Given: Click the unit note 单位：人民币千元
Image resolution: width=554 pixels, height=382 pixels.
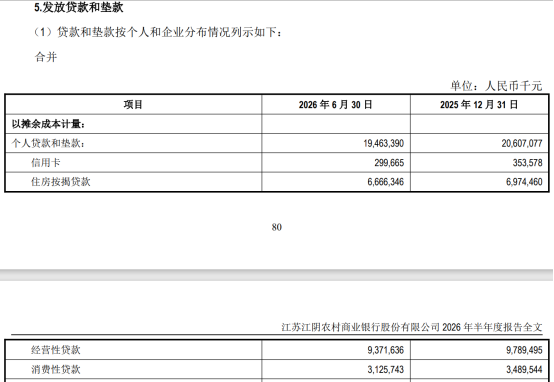Looking at the screenshot, I should 496,86.
